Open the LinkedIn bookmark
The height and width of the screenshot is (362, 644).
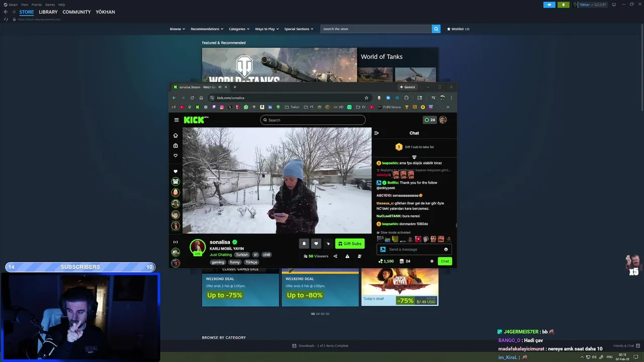pyautogui.click(x=270, y=107)
